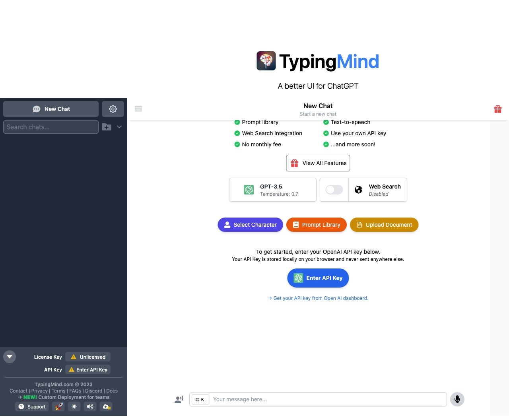Focus the Search chats field
The width and height of the screenshot is (509, 420).
[51, 127]
